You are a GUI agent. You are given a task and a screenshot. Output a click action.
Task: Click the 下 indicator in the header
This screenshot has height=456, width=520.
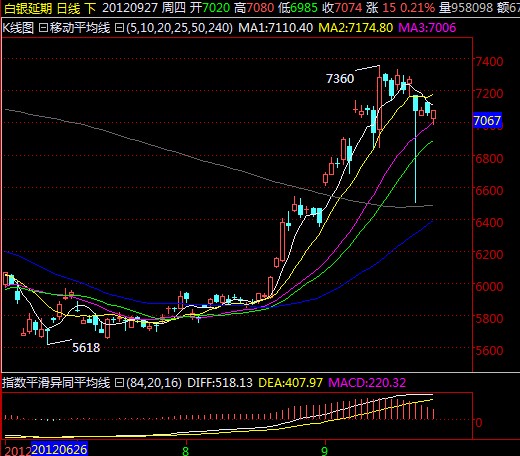tap(91, 8)
